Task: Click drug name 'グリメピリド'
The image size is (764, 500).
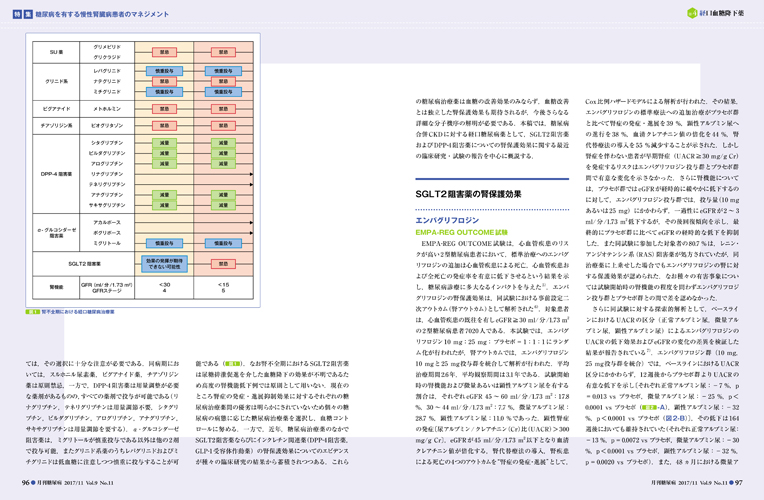Action: (107, 47)
